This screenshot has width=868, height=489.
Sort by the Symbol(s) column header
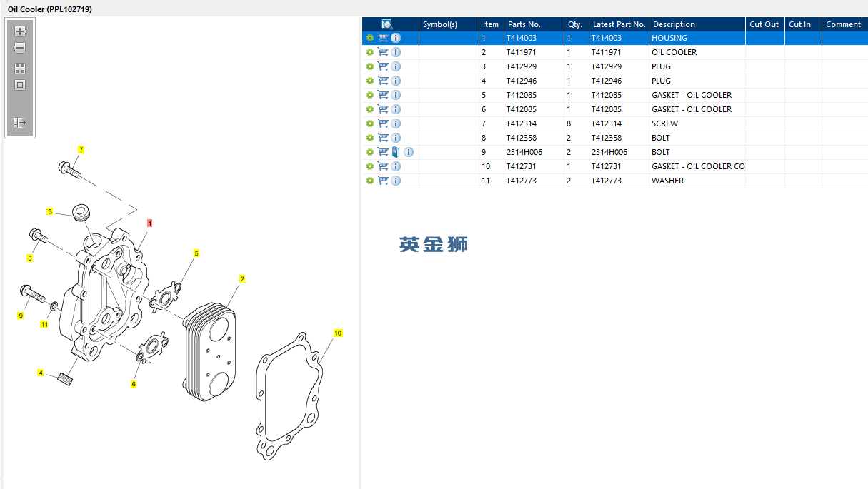click(x=449, y=24)
